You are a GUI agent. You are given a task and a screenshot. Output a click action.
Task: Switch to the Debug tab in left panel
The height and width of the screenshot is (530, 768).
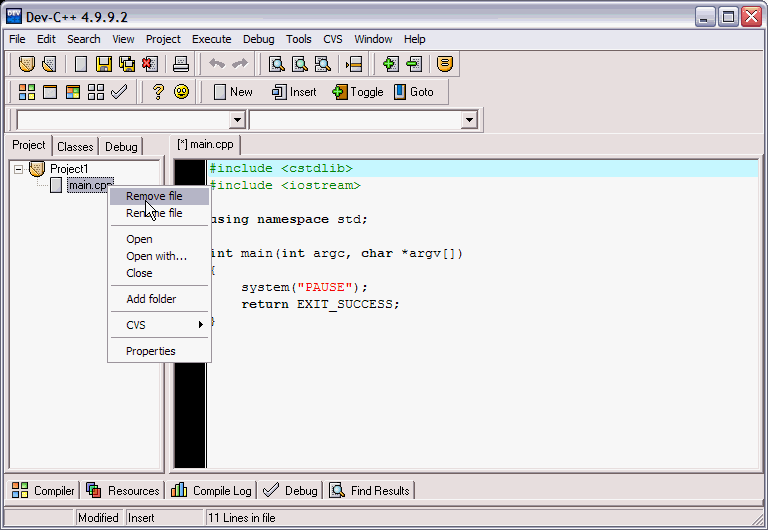(x=121, y=146)
